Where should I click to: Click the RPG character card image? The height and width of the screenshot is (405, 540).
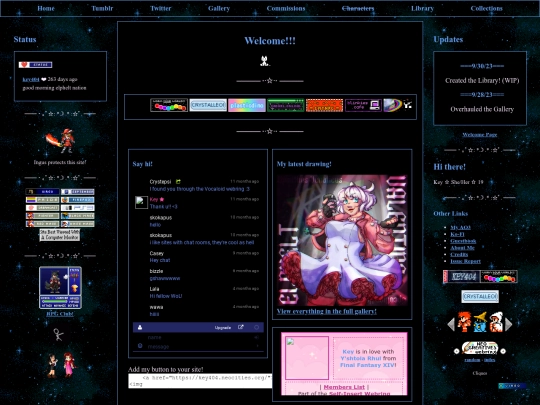(x=60, y=288)
